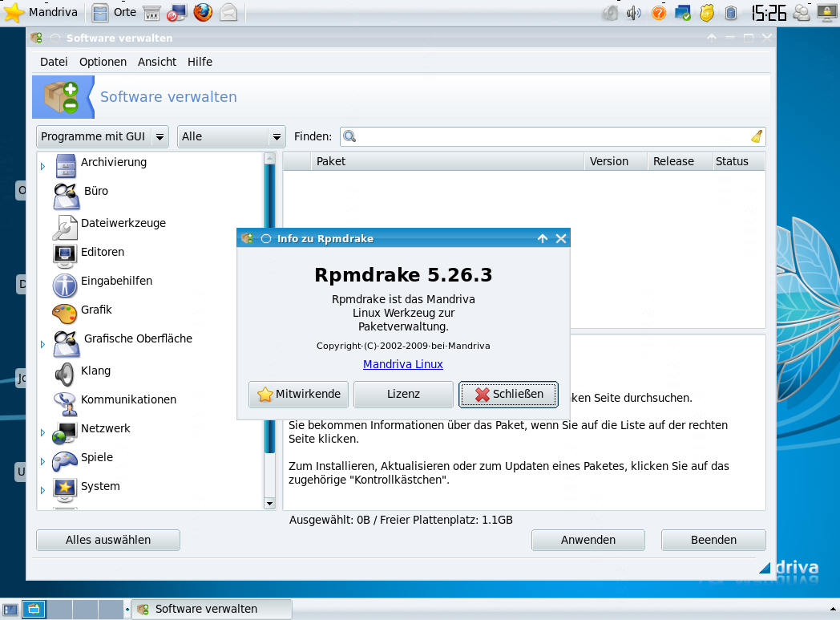This screenshot has width=840, height=620.
Task: Select the Kommunikationen category icon
Action: pos(64,403)
